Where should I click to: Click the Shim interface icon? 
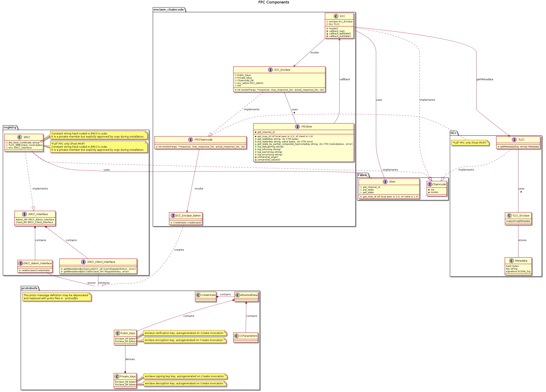pyautogui.click(x=385, y=182)
